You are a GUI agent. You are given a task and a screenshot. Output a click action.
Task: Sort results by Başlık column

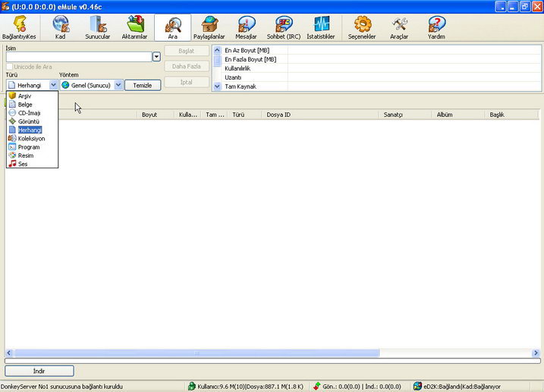511,114
